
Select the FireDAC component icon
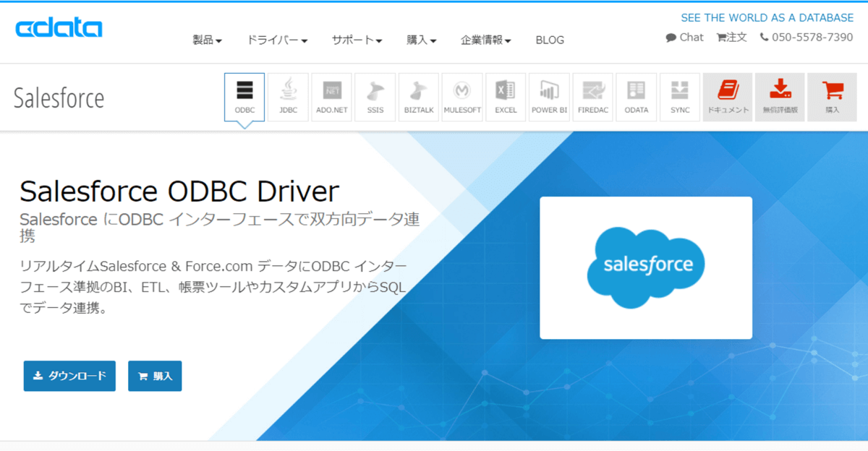point(592,97)
